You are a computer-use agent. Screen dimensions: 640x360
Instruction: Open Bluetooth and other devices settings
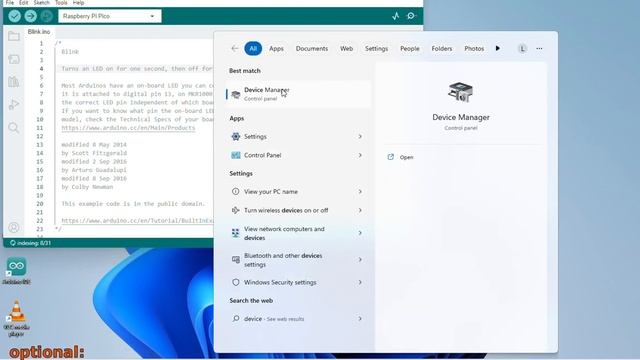(x=298, y=260)
